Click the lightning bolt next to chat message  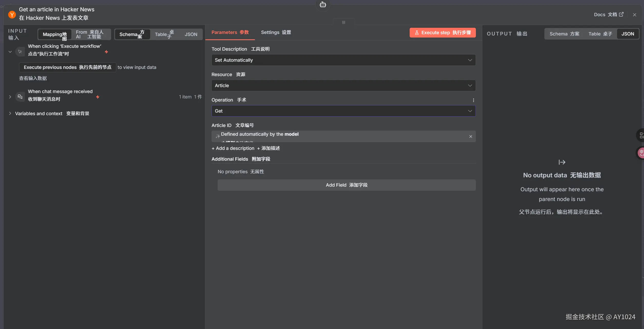[x=98, y=97]
